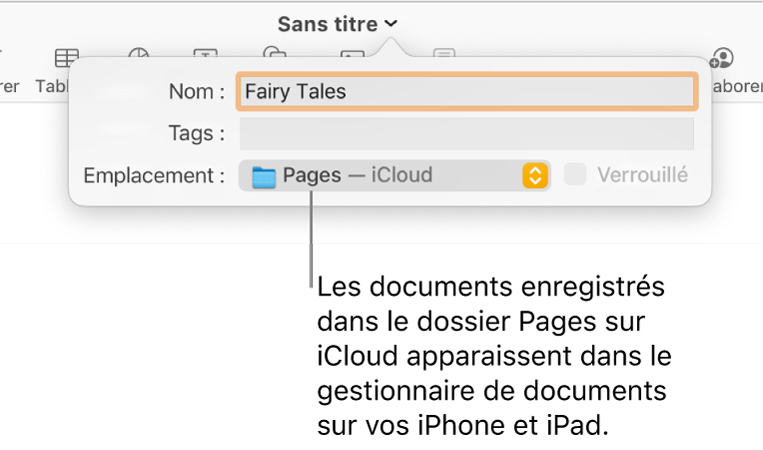
Task: Select the Text box toolbar icon
Action: [x=205, y=57]
